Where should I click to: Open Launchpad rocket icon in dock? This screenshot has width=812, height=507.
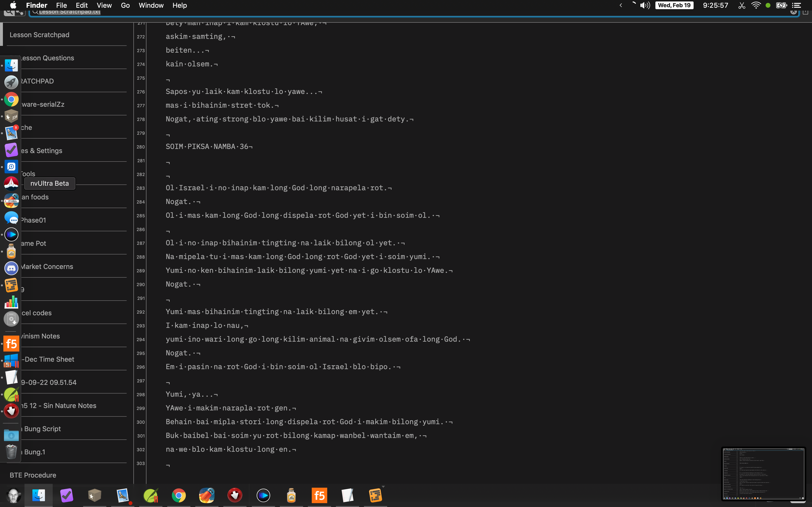coord(11,83)
